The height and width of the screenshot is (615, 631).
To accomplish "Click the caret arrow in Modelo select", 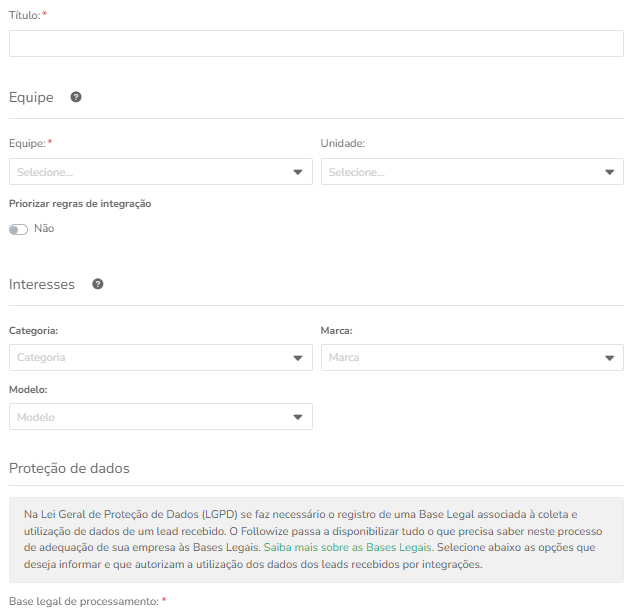I will pyautogui.click(x=298, y=417).
